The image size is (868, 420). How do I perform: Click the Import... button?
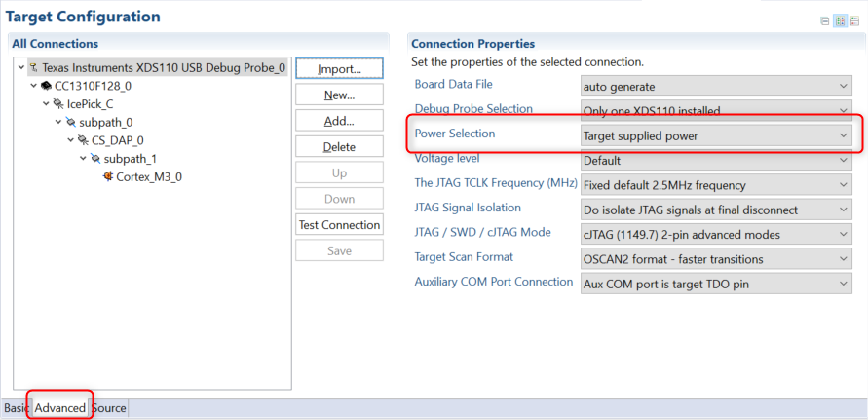(x=339, y=69)
